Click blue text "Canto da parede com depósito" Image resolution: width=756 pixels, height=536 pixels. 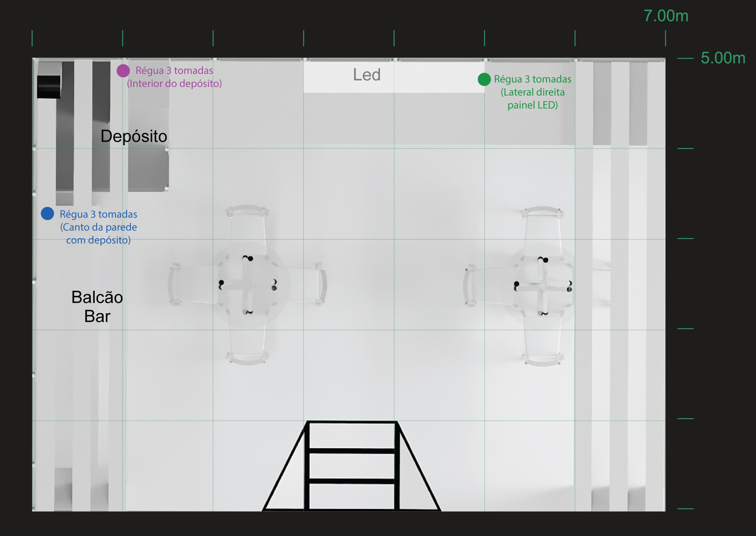(98, 233)
